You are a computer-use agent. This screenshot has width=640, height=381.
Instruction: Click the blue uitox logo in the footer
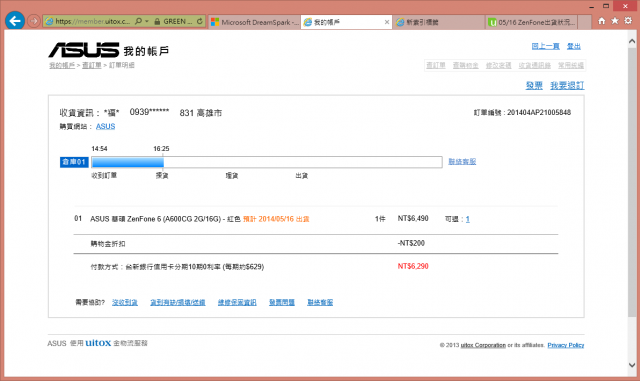pyautogui.click(x=98, y=343)
